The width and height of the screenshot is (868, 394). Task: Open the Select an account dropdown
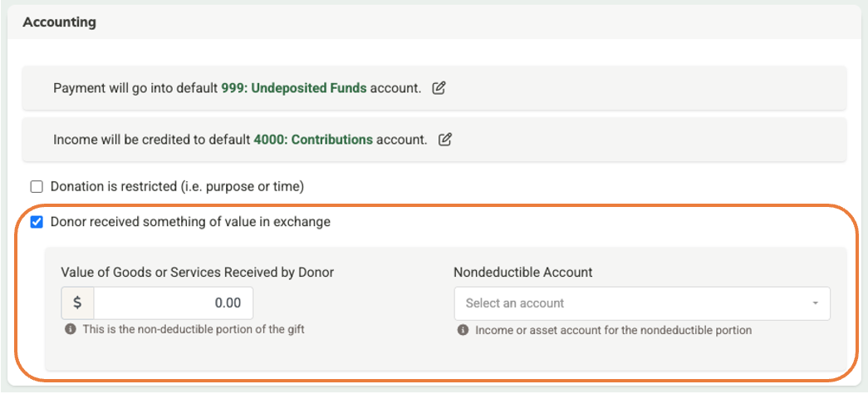(631, 303)
